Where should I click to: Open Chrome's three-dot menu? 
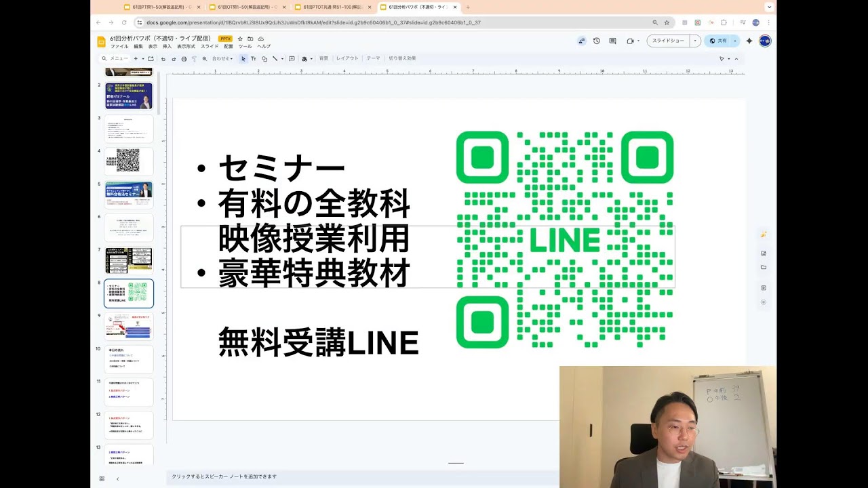(x=769, y=22)
